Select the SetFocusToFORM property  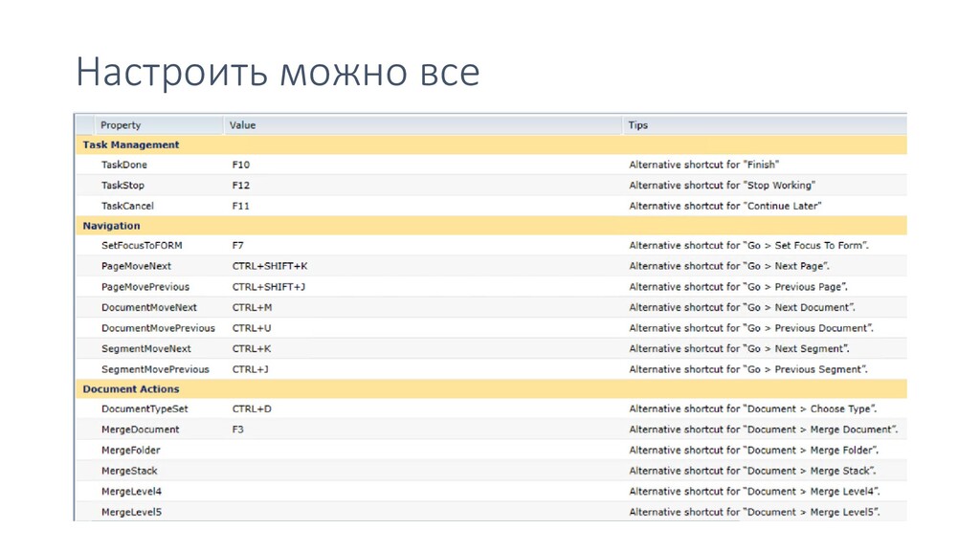tap(142, 246)
